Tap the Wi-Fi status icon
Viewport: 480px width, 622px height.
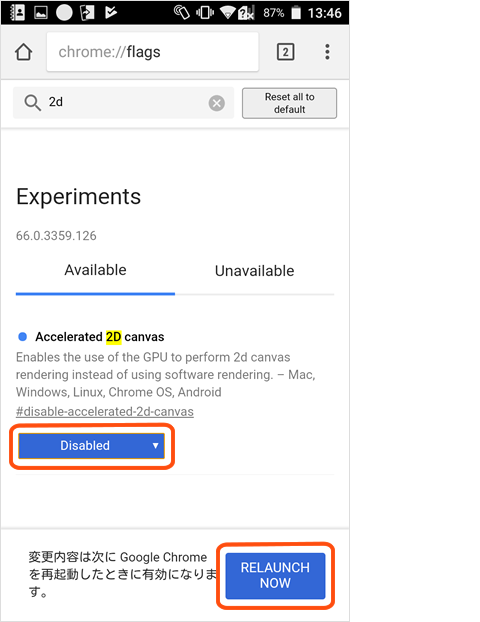228,13
